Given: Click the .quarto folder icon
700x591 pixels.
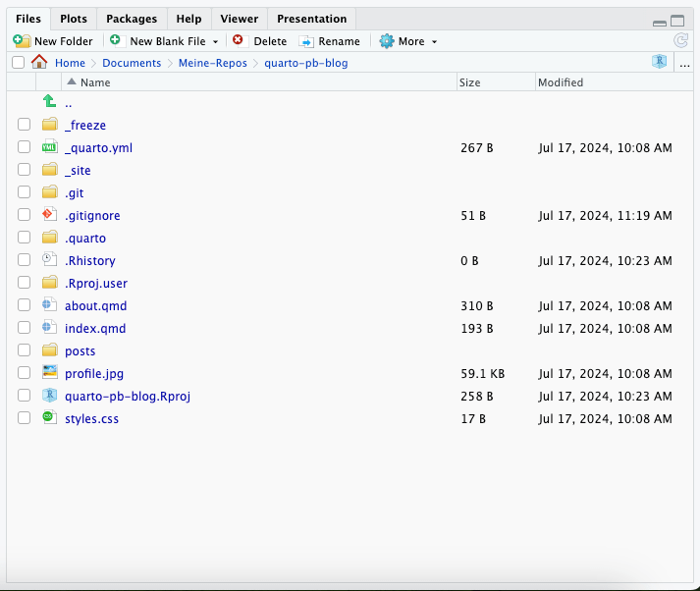Looking at the screenshot, I should [50, 237].
